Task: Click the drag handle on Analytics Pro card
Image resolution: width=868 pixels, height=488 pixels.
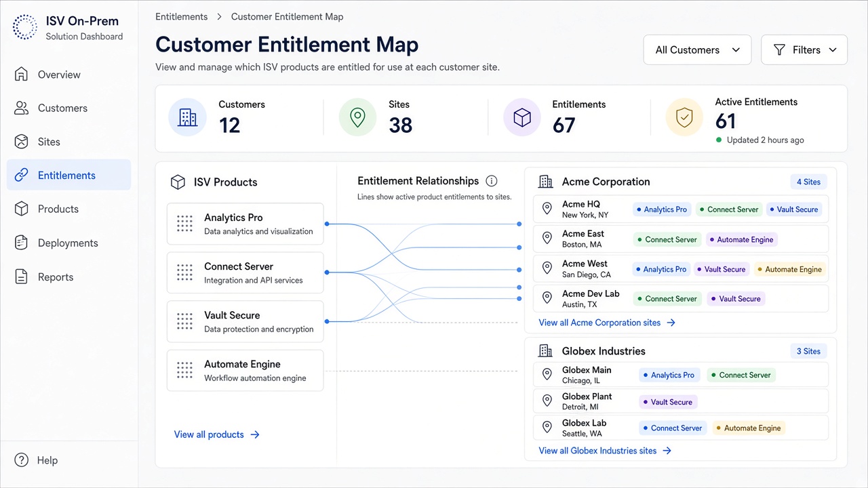Action: click(x=184, y=224)
